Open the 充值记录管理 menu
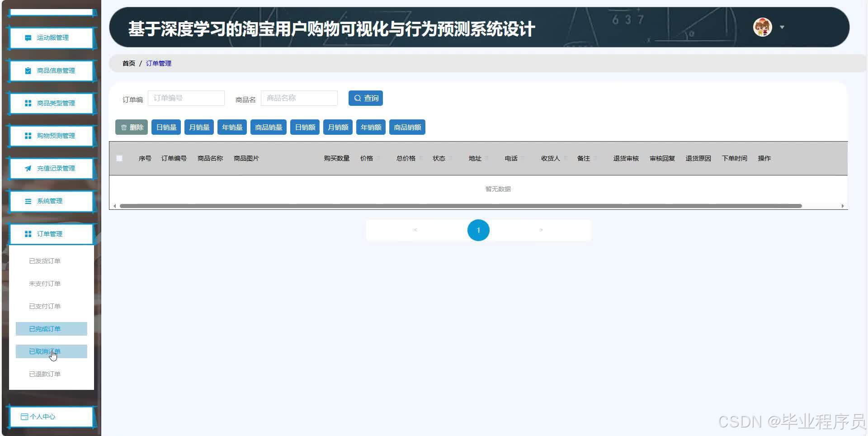The height and width of the screenshot is (436, 868). (x=51, y=168)
